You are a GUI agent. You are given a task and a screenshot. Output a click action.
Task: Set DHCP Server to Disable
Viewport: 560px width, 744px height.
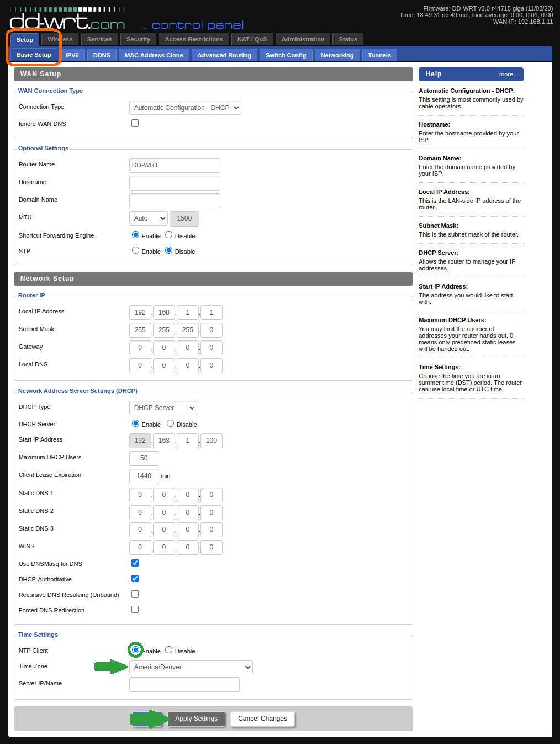(x=170, y=423)
